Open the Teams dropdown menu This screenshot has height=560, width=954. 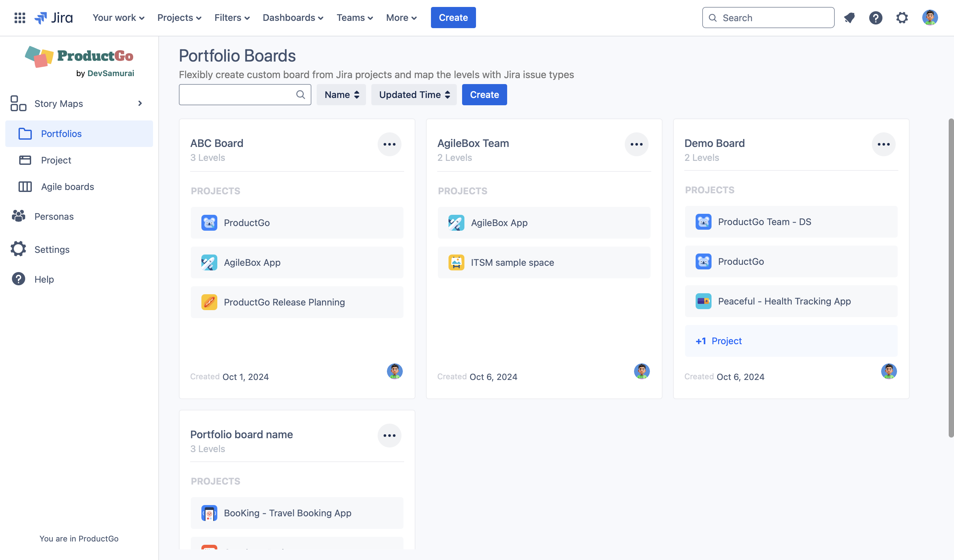pos(355,18)
